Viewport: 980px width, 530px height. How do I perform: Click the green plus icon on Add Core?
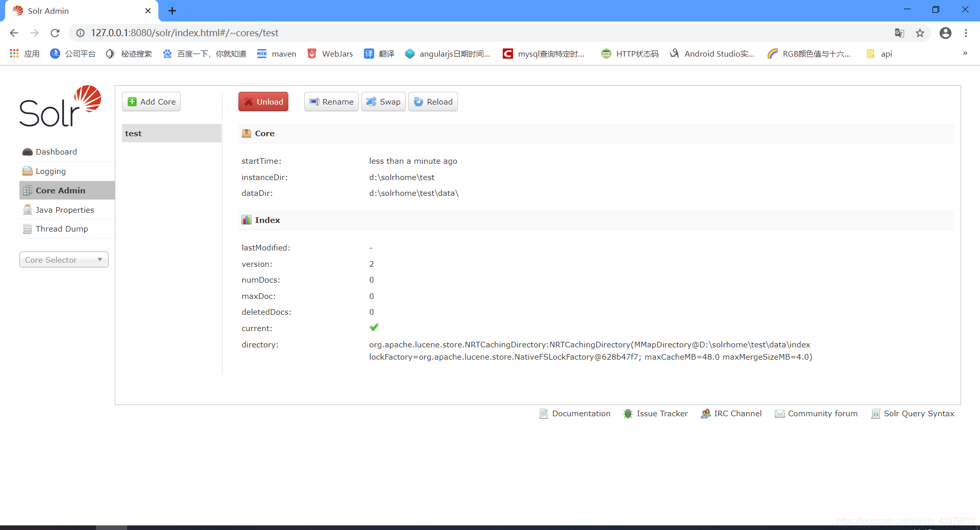click(x=132, y=102)
